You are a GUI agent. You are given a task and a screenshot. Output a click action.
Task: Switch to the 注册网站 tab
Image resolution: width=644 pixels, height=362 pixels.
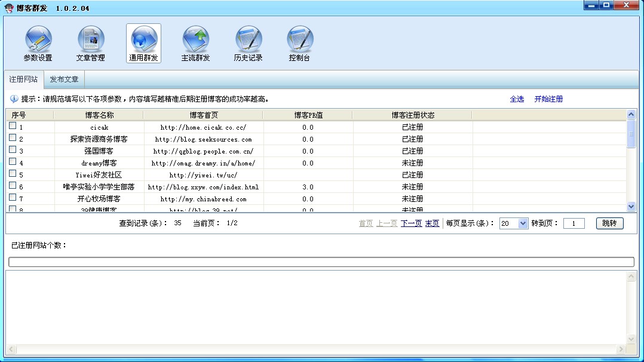point(23,79)
